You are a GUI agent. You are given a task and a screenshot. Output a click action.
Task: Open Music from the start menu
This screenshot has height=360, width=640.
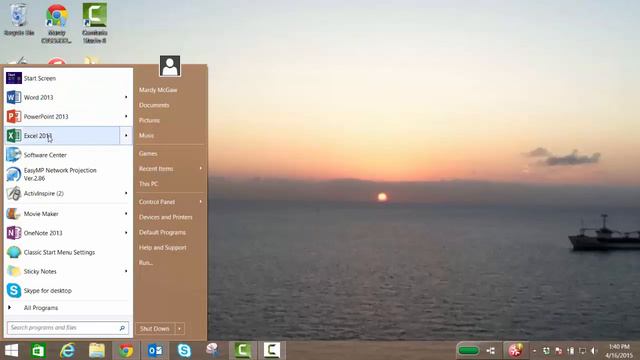point(146,136)
